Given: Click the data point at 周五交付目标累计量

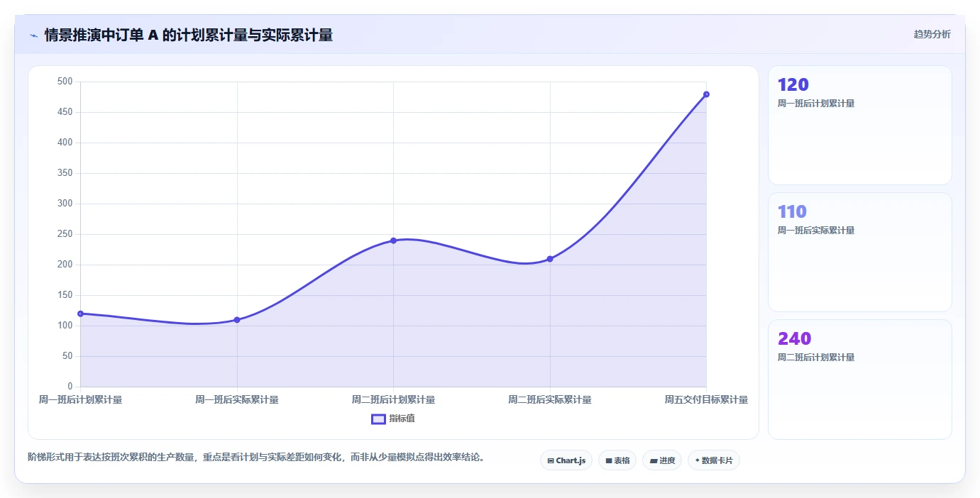Looking at the screenshot, I should tap(706, 94).
